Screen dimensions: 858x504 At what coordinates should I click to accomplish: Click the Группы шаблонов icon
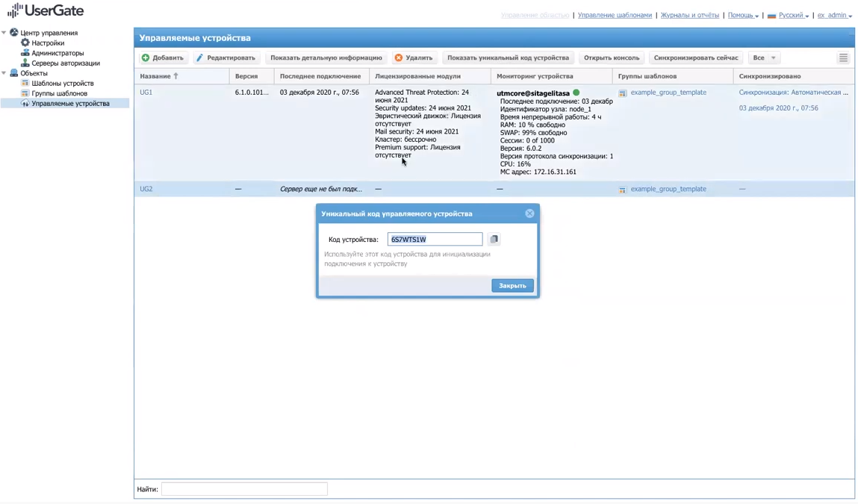pyautogui.click(x=25, y=93)
